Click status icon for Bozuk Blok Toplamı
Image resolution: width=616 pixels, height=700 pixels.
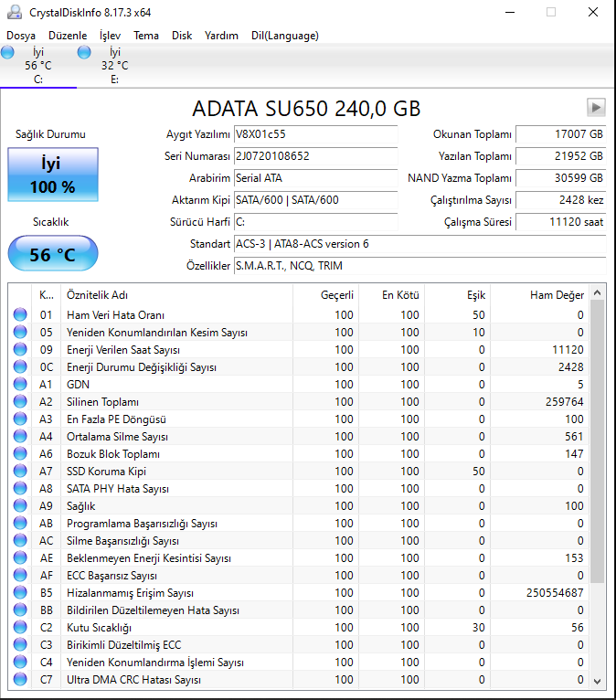[20, 453]
